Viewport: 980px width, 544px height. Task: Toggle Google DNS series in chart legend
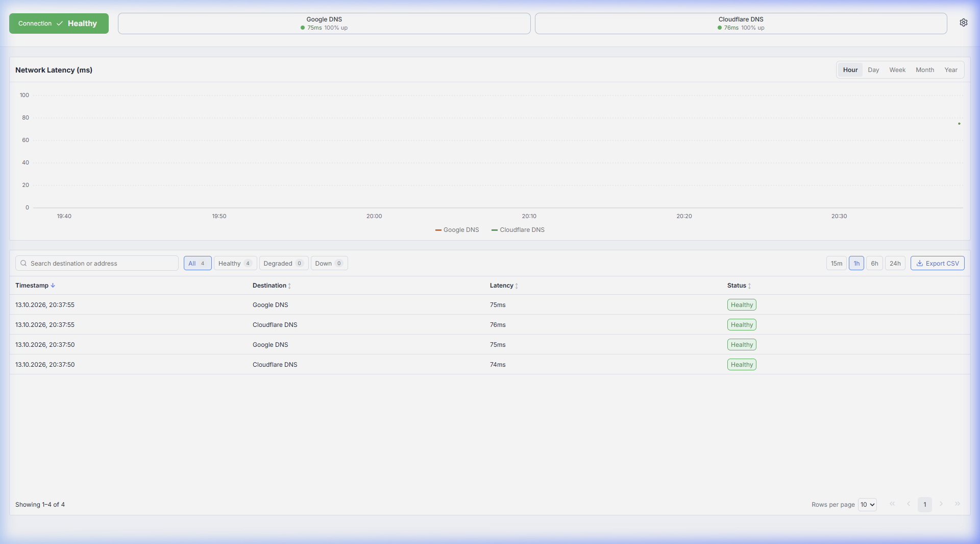[x=457, y=230]
